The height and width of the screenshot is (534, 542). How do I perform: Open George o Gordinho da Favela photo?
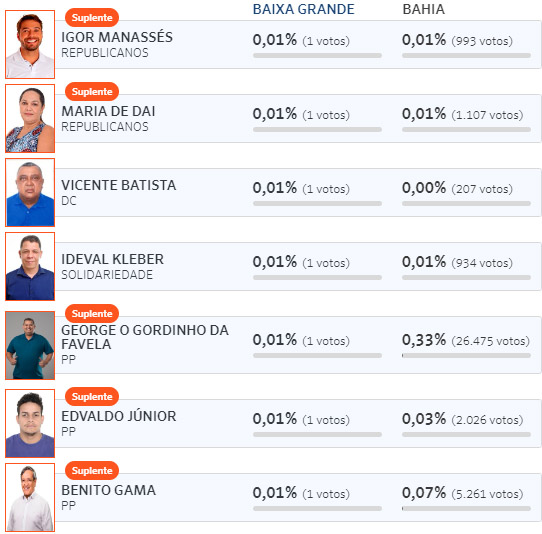click(x=30, y=345)
